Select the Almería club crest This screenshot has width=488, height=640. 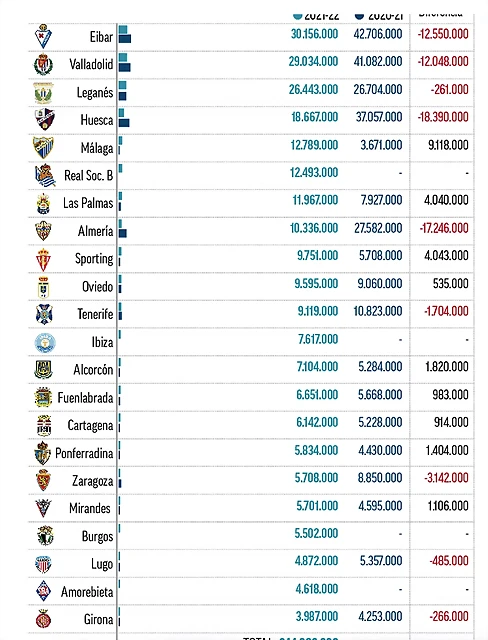(x=43, y=231)
